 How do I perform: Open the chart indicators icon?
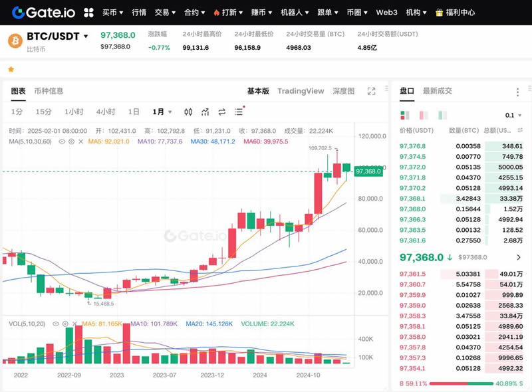point(205,112)
